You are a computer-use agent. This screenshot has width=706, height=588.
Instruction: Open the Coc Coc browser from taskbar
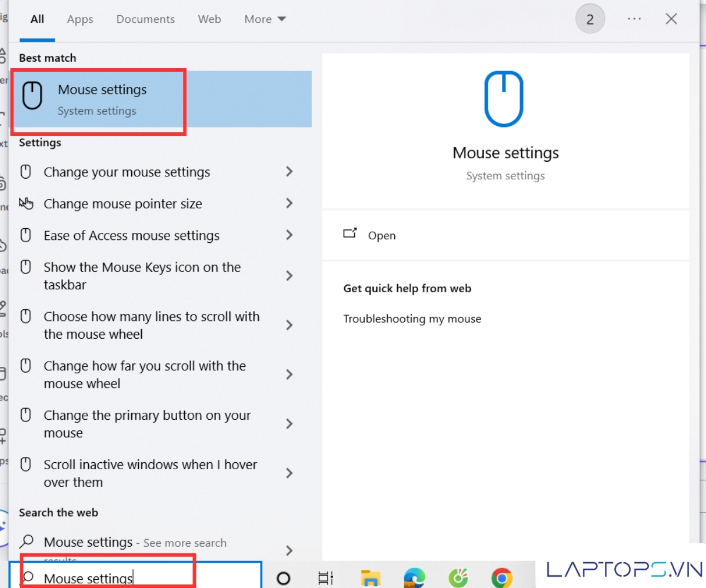pos(458,578)
